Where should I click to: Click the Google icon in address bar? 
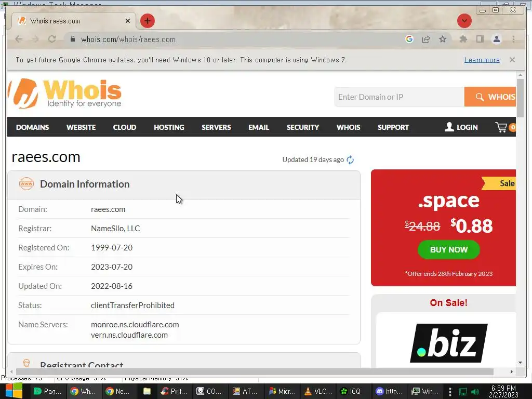(409, 39)
